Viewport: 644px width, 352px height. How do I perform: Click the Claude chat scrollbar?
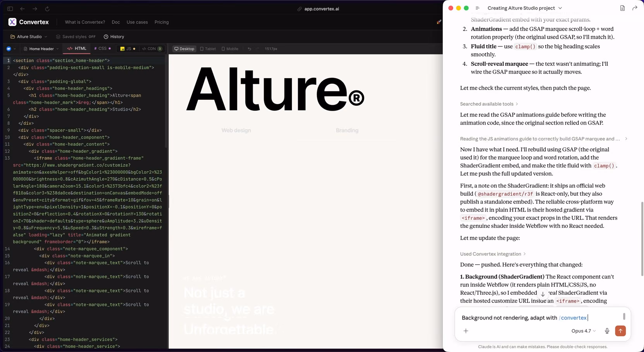tap(642, 239)
